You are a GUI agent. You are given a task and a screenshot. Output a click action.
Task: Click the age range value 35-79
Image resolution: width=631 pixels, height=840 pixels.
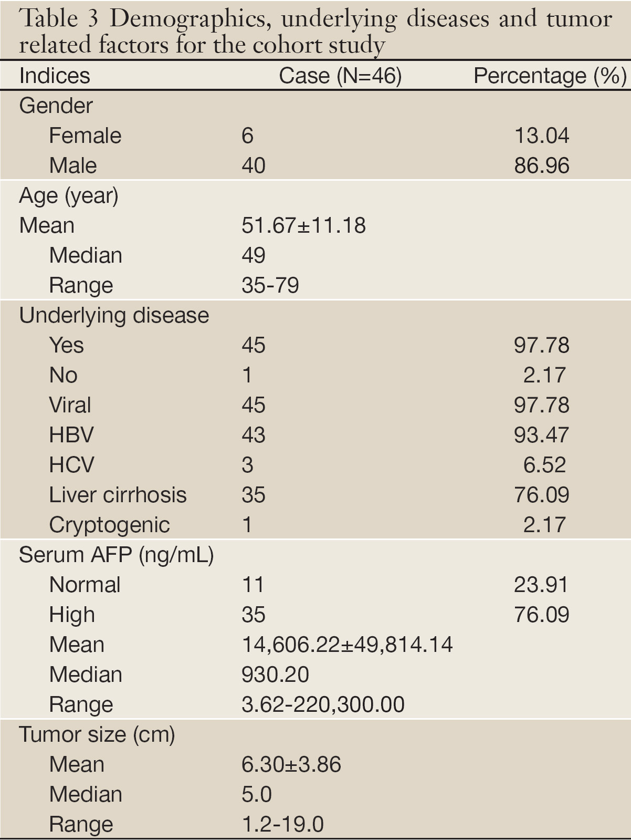(270, 286)
